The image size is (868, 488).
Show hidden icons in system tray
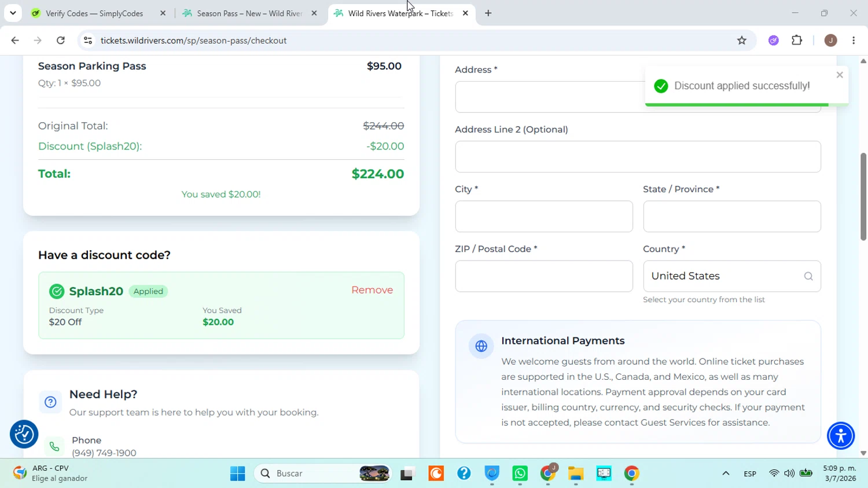(726, 474)
